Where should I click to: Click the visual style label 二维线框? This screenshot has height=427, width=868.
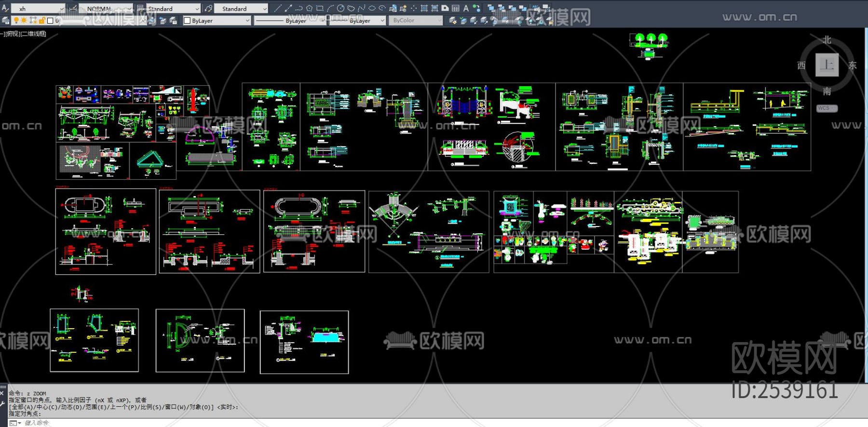[34, 34]
